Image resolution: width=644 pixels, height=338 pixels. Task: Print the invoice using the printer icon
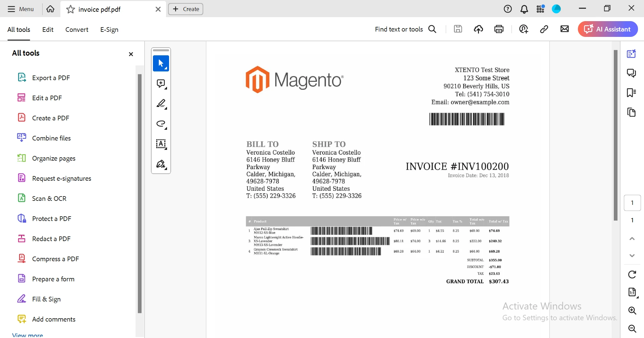(499, 29)
